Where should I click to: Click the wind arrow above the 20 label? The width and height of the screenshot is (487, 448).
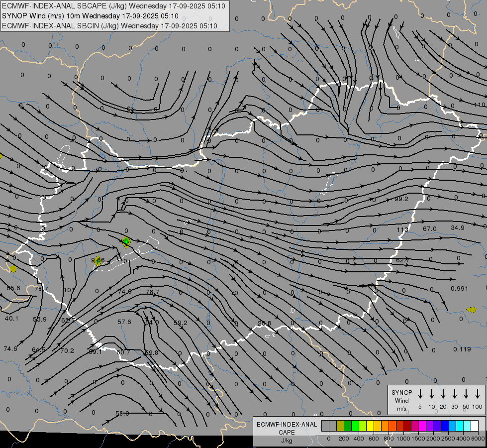point(443,394)
